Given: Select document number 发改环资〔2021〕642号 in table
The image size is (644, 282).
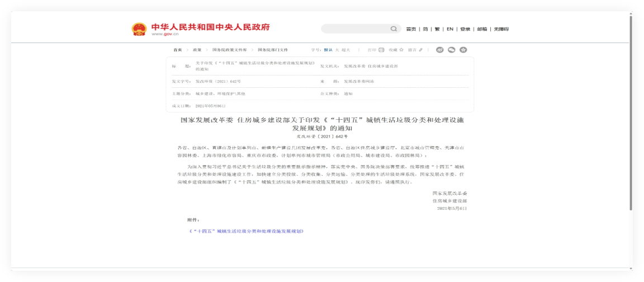Looking at the screenshot, I should (x=218, y=81).
